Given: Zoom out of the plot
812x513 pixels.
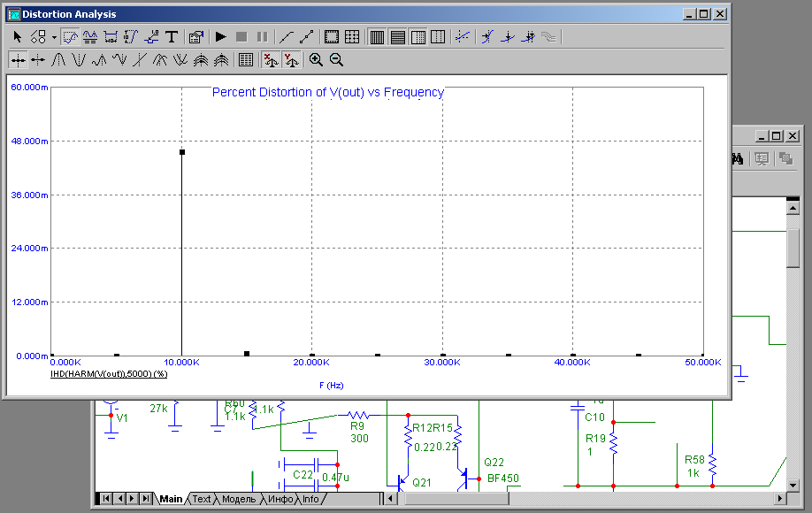Looking at the screenshot, I should tap(337, 60).
